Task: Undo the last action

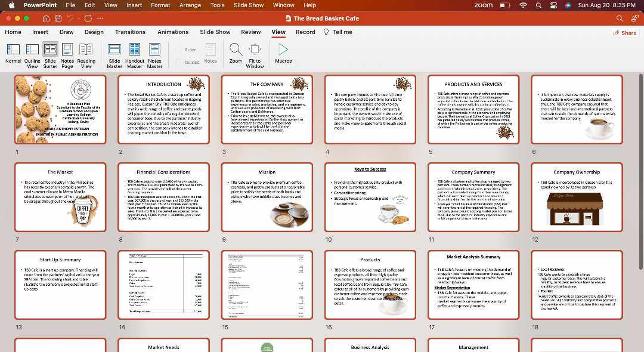Action: coord(70,18)
